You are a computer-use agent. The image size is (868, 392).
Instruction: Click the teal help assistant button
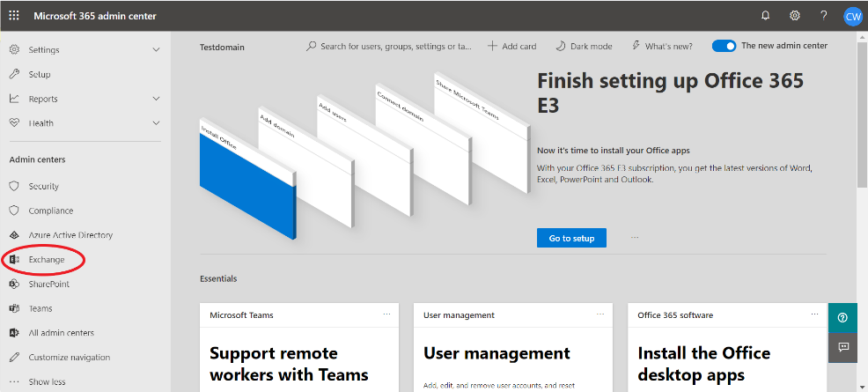(x=842, y=318)
